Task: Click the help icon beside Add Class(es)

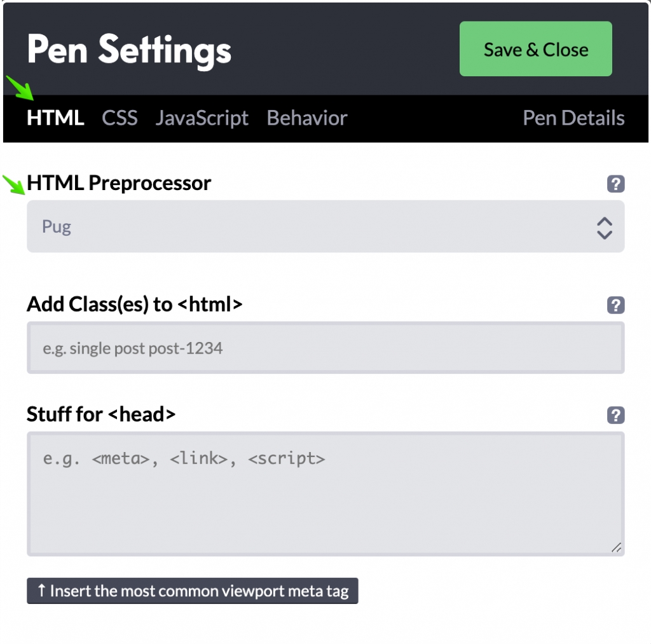Action: [x=615, y=305]
